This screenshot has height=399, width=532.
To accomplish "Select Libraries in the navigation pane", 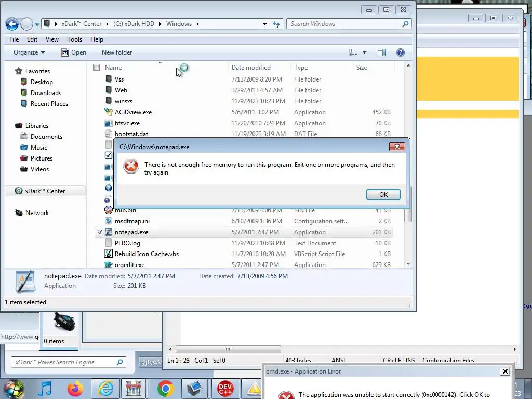I will (x=32, y=126).
